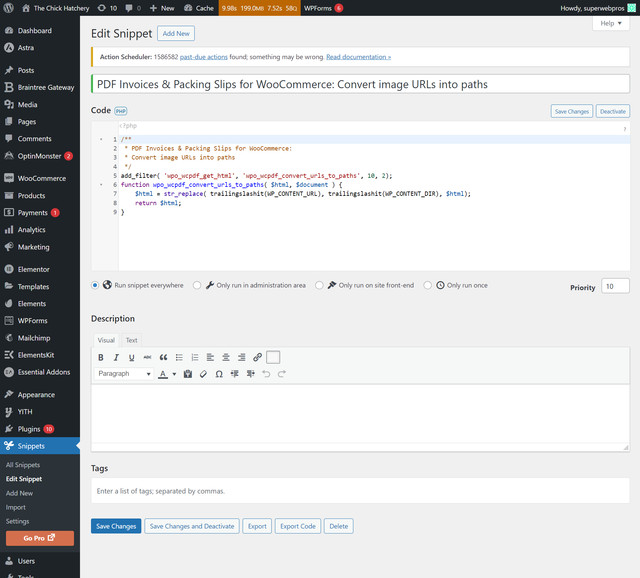
Task: Click the editor help question mark icon
Action: tap(624, 129)
